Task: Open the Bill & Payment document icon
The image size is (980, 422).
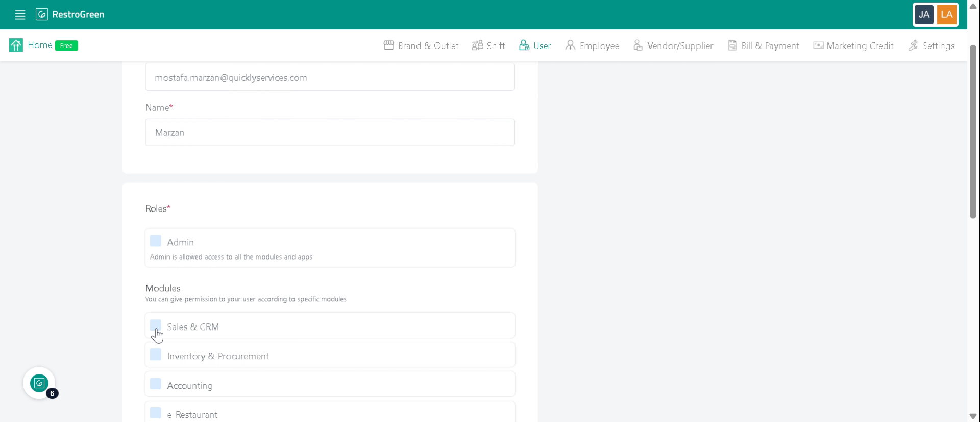Action: (x=732, y=45)
